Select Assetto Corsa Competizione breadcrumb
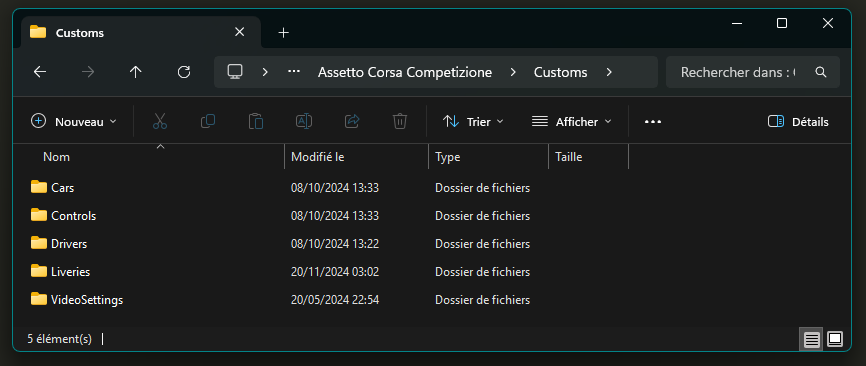Screen dimensions: 866x366 click(x=405, y=72)
